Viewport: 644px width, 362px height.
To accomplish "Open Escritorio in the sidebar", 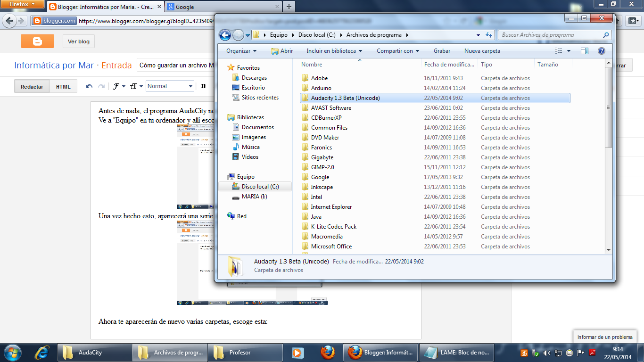I will pyautogui.click(x=253, y=88).
